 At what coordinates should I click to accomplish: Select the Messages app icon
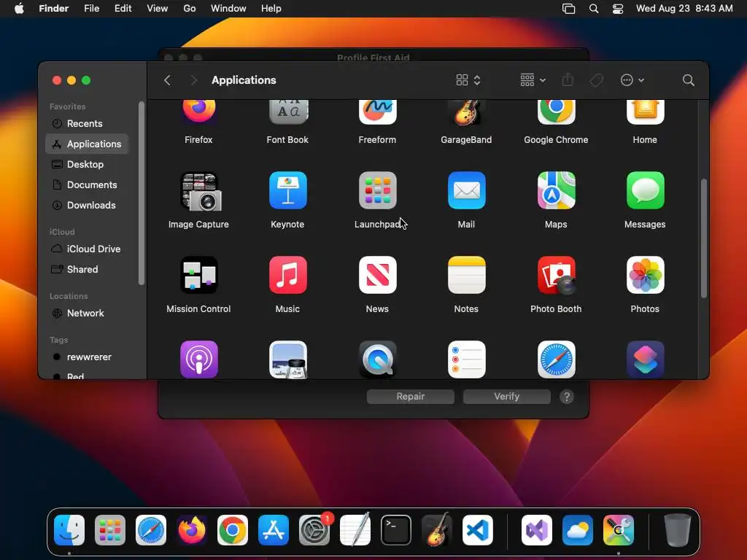(x=645, y=190)
